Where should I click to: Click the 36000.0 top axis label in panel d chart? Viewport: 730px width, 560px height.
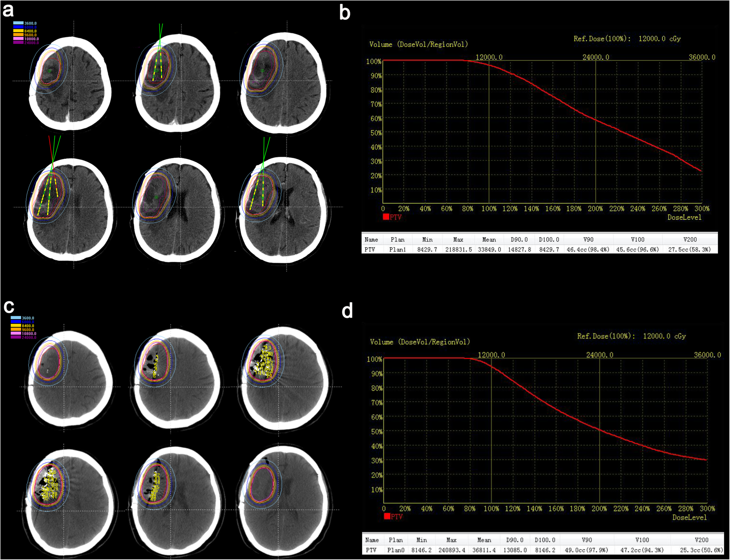coord(707,355)
